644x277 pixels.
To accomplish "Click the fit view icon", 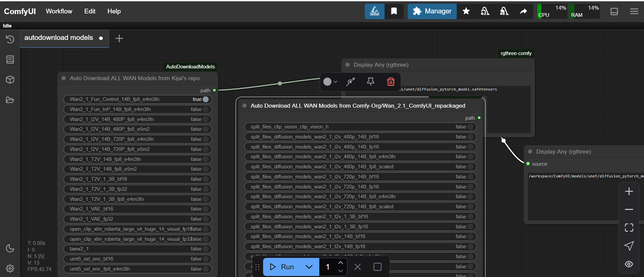I will (629, 228).
